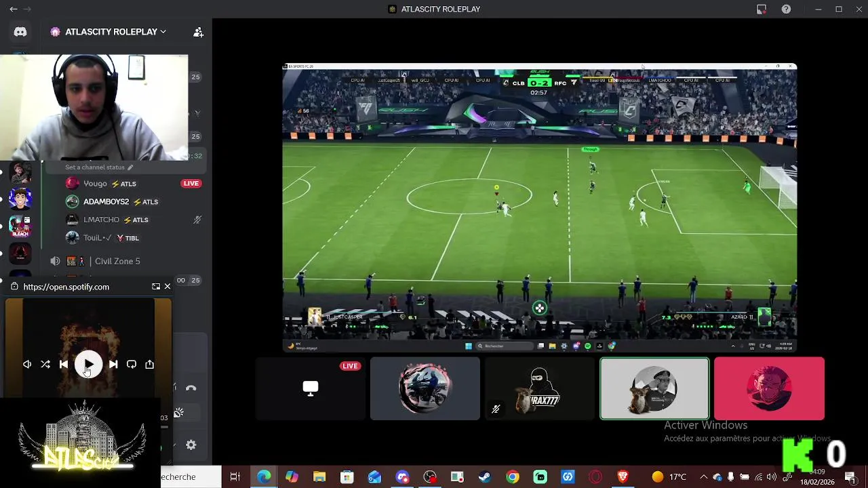Open File Explorer from taskbar

(x=319, y=477)
